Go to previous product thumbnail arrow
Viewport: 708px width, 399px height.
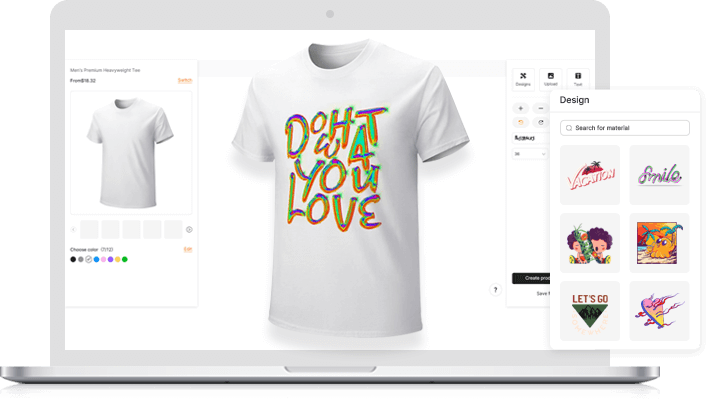coord(74,230)
